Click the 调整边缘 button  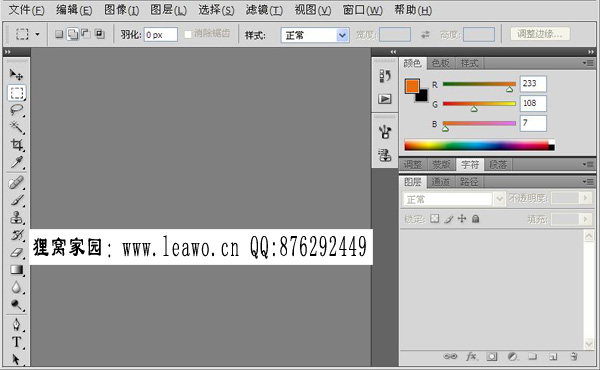point(540,34)
